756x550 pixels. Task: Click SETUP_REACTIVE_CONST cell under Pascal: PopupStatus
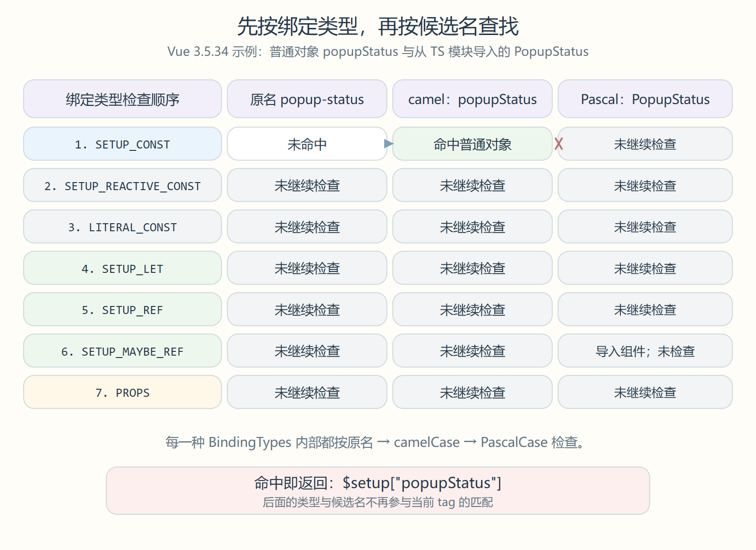645,185
